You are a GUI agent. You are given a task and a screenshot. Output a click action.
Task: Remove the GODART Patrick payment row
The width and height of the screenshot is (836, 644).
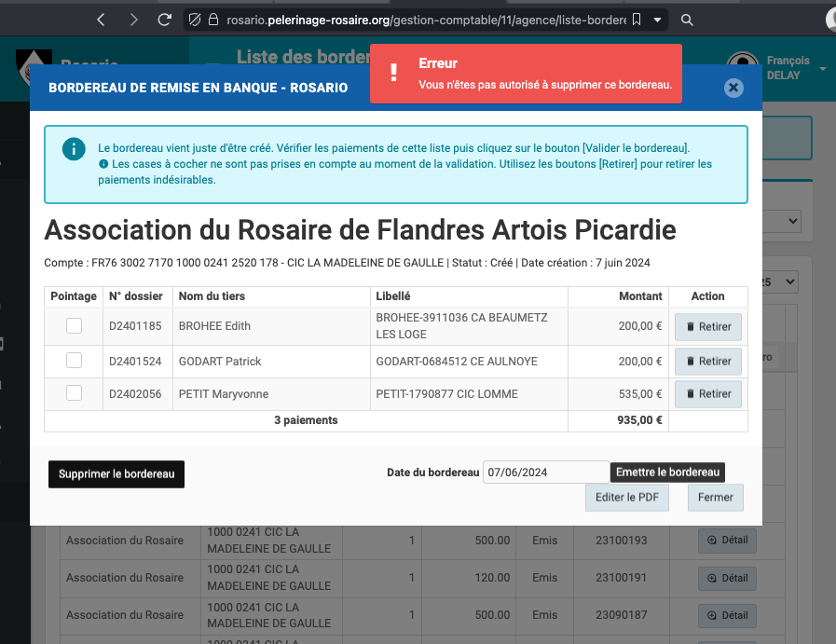click(707, 362)
